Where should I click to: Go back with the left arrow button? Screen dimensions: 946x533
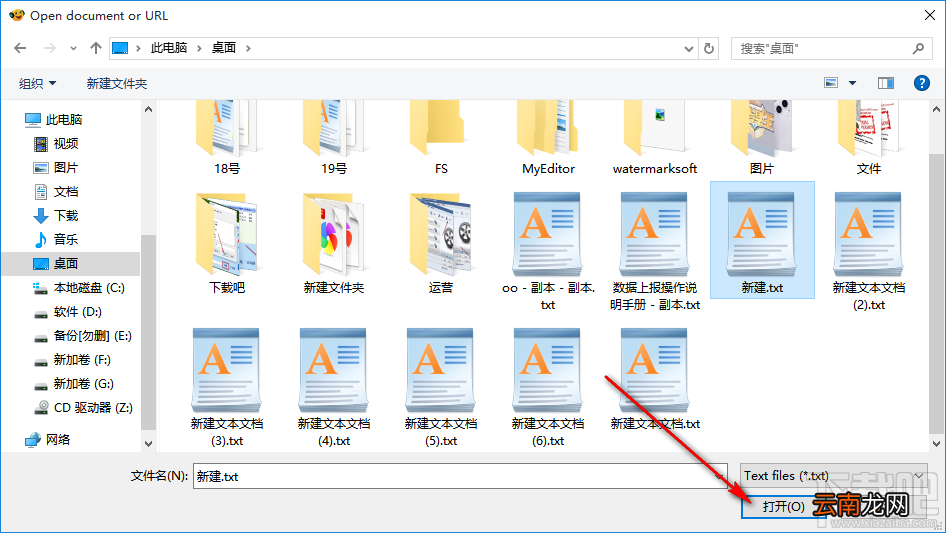(x=20, y=48)
